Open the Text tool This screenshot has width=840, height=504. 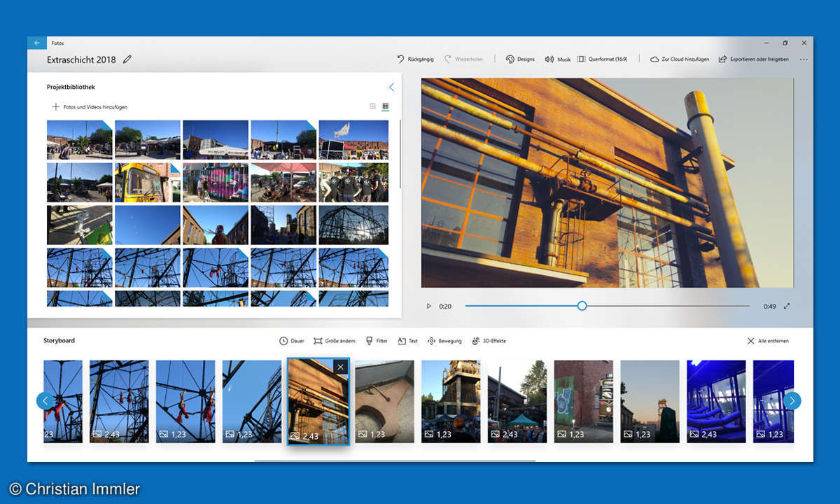(407, 341)
